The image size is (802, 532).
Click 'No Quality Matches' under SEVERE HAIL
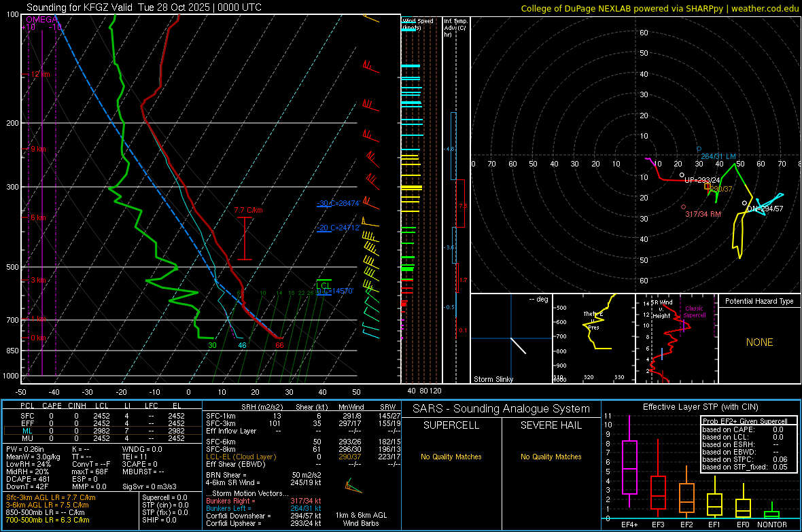551,457
